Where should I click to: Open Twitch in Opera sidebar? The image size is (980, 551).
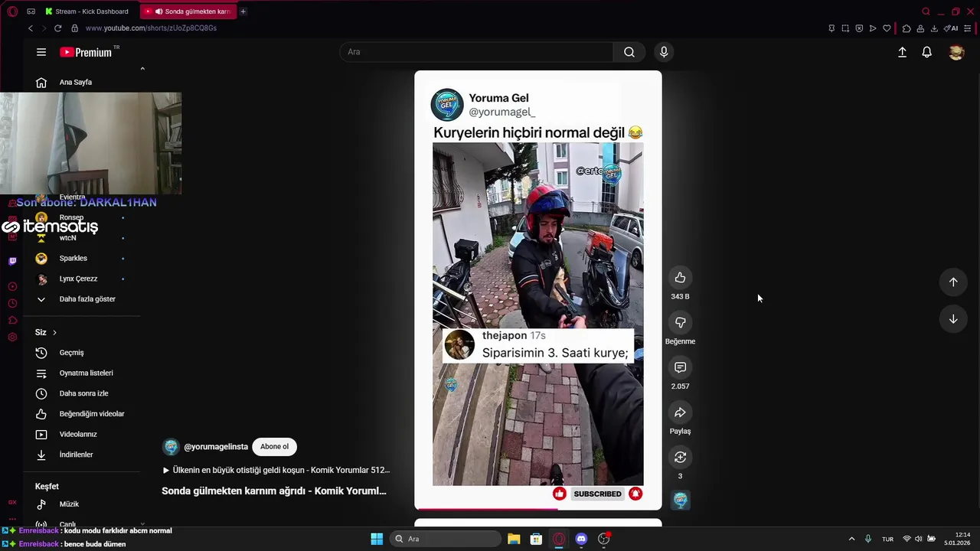tap(12, 261)
